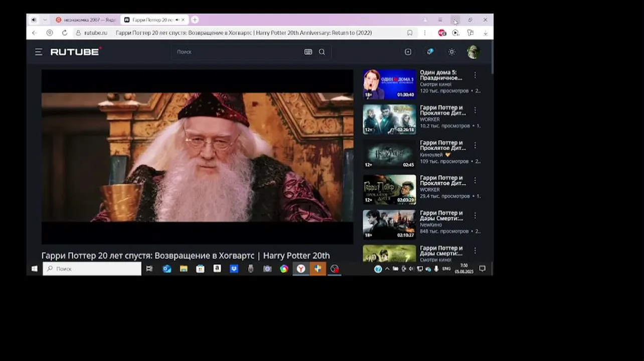
Task: Open Outlook from the taskbar
Action: point(167,269)
